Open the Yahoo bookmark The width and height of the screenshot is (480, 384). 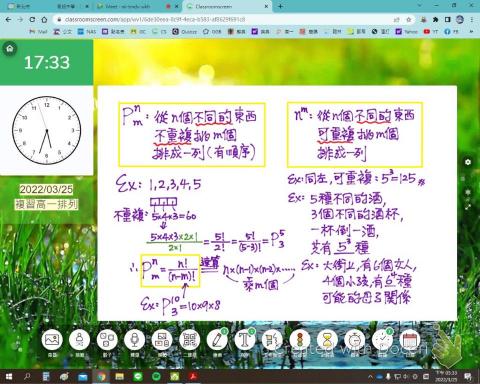click(406, 31)
